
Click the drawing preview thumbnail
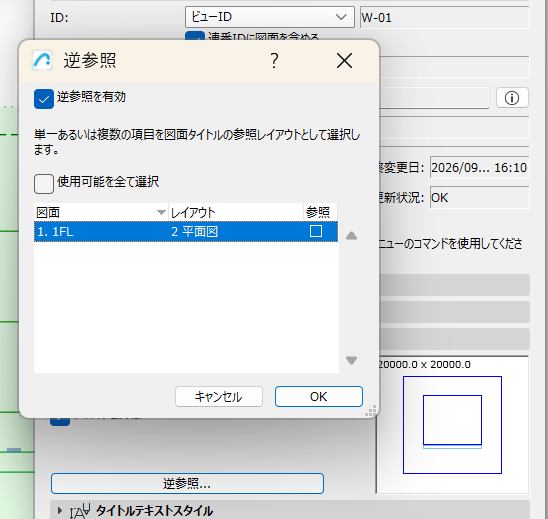coord(452,425)
